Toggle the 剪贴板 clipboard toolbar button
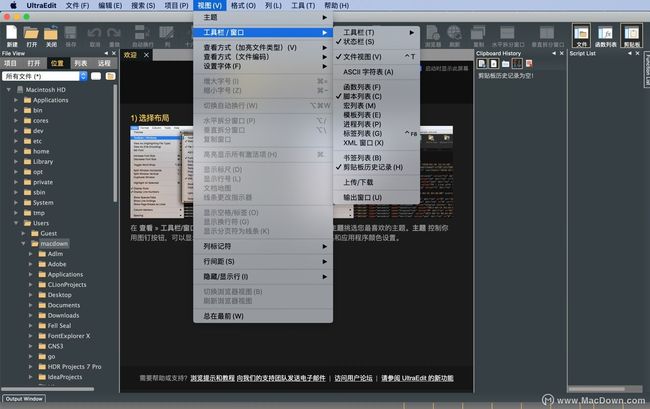This screenshot has height=409, width=650. click(x=631, y=36)
